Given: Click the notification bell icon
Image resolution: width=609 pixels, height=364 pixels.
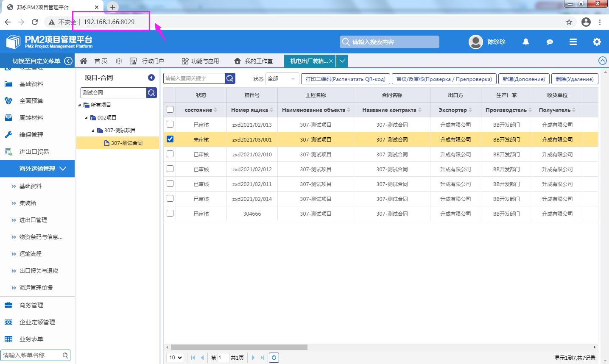Looking at the screenshot, I should 526,42.
